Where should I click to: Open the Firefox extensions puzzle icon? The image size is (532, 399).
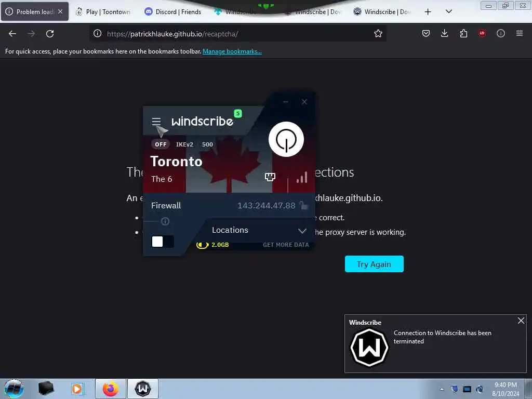(463, 33)
